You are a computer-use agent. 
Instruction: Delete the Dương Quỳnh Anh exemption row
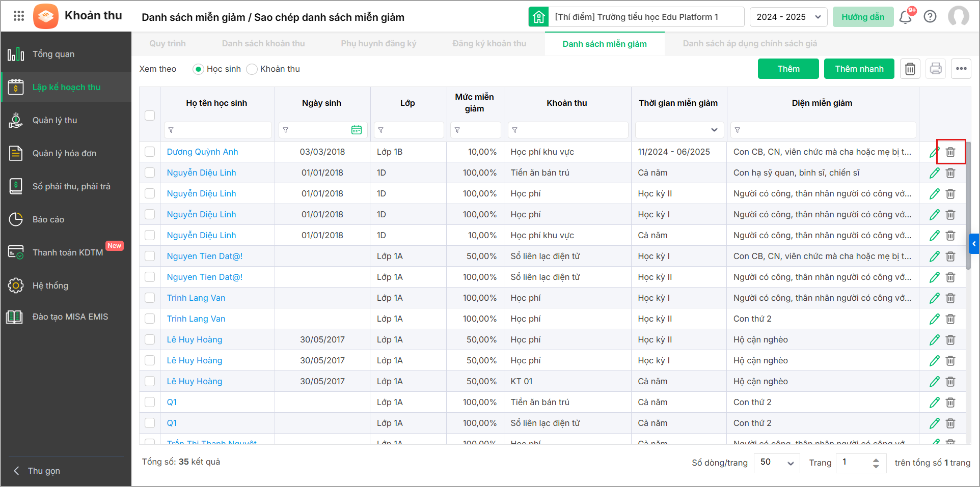[x=950, y=152]
